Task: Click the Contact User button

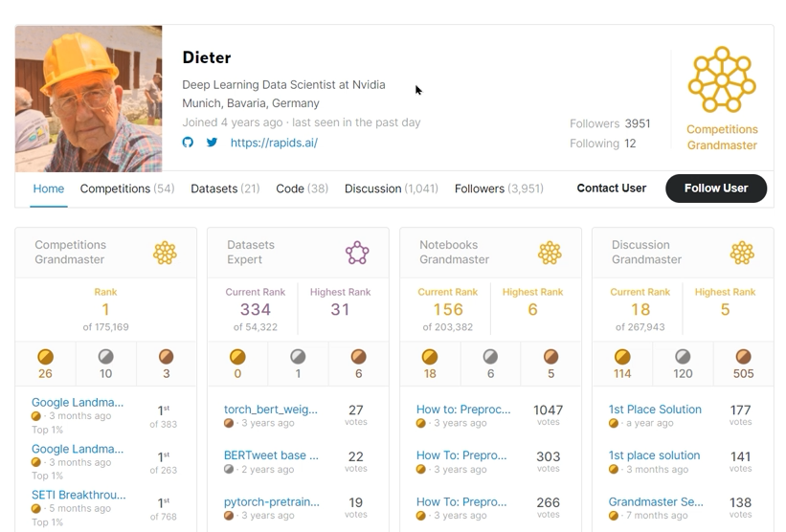Action: coord(611,188)
